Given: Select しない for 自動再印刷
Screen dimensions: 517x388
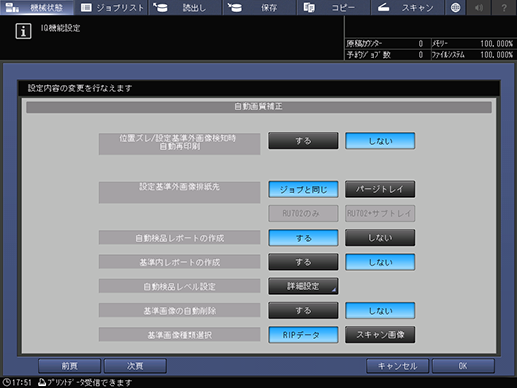Looking at the screenshot, I should [380, 141].
